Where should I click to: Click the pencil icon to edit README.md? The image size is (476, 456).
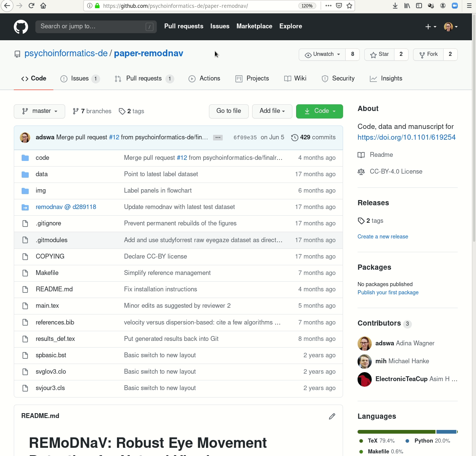tap(332, 416)
